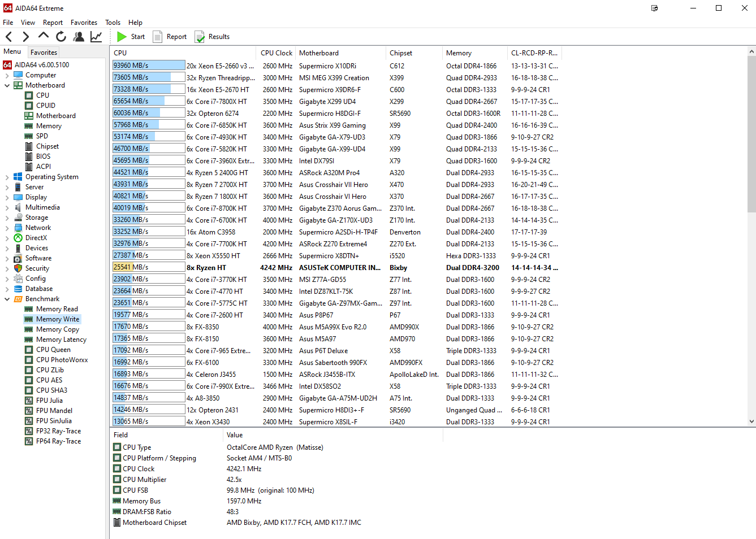Open the CPU ZLib benchmark
The height and width of the screenshot is (539, 756).
pos(50,370)
